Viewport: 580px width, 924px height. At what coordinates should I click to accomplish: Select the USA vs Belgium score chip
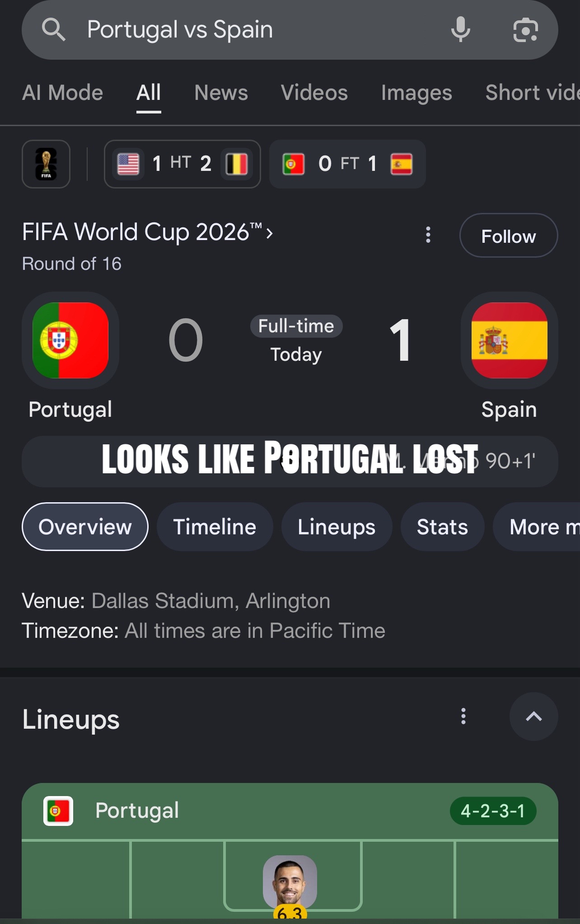click(182, 164)
